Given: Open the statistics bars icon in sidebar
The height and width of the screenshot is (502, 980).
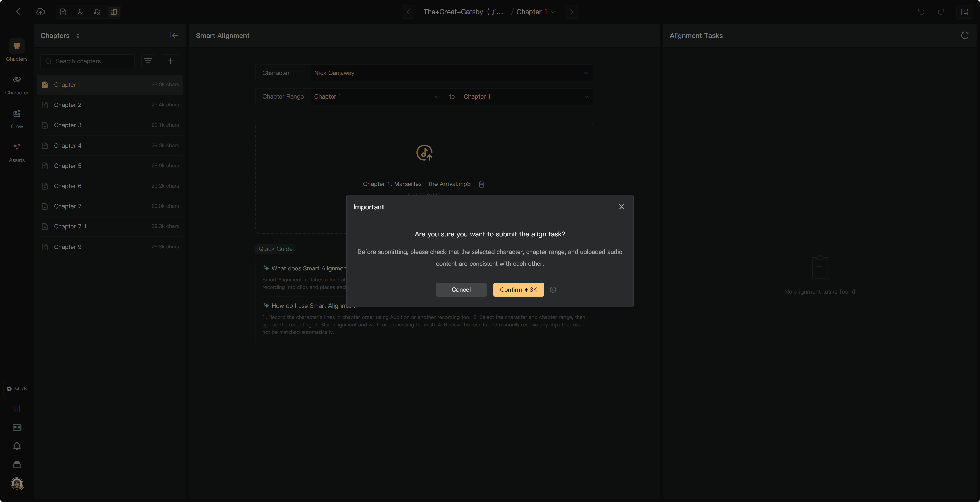Looking at the screenshot, I should click(17, 409).
